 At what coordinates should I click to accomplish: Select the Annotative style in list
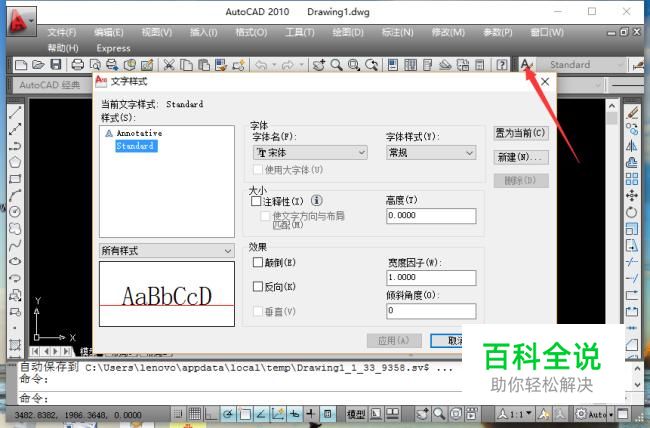click(x=139, y=133)
